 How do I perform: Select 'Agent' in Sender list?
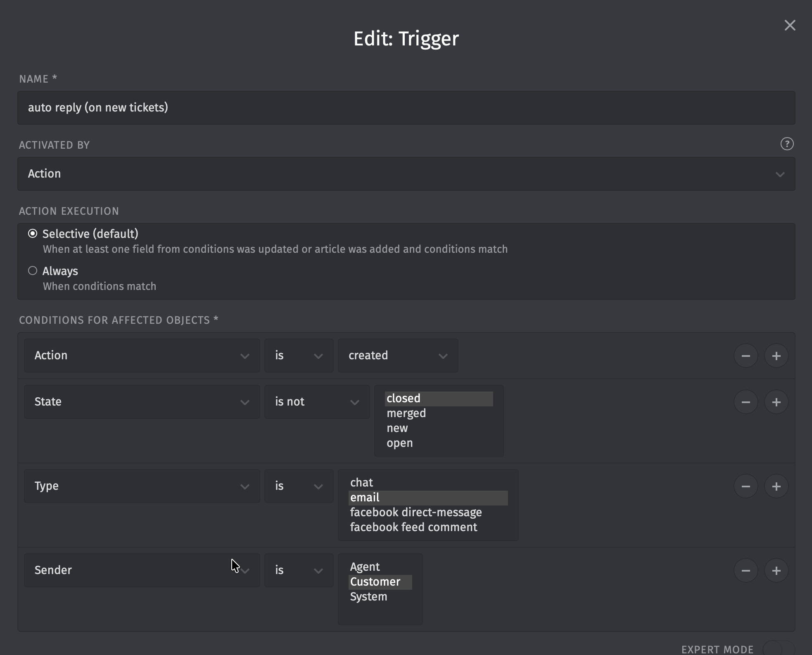click(x=365, y=567)
